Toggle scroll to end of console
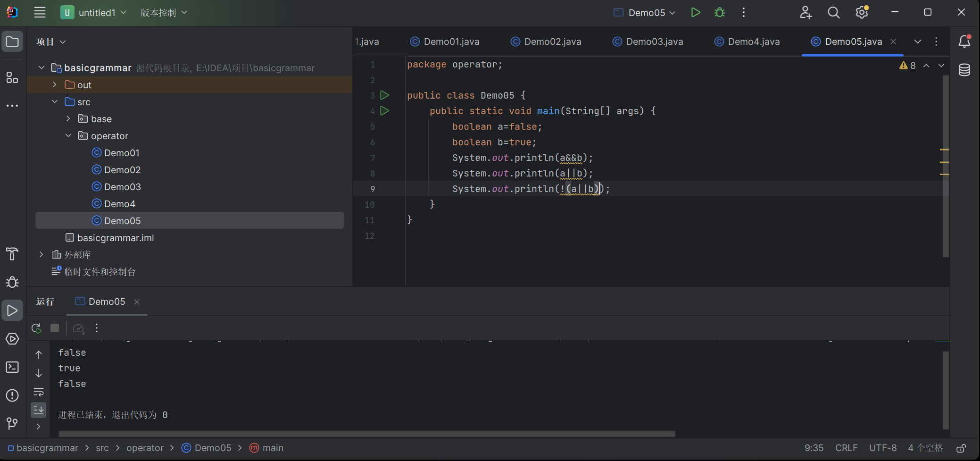 pos(39,410)
